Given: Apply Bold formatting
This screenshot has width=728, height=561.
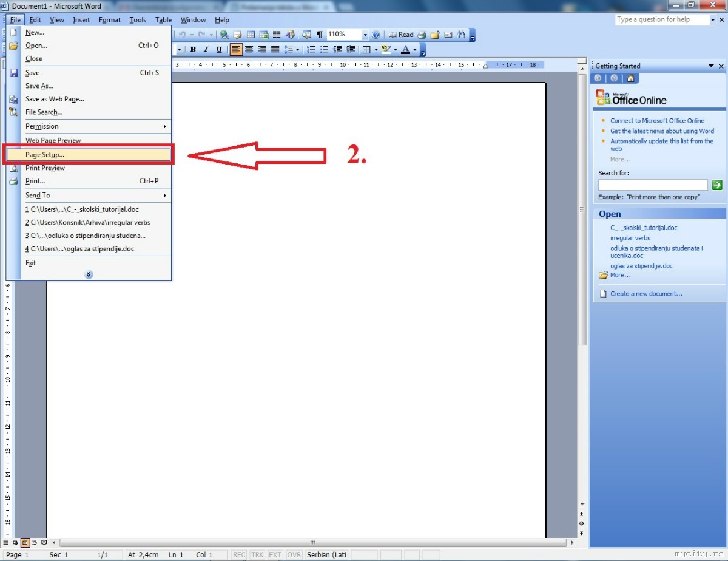Looking at the screenshot, I should 193,50.
